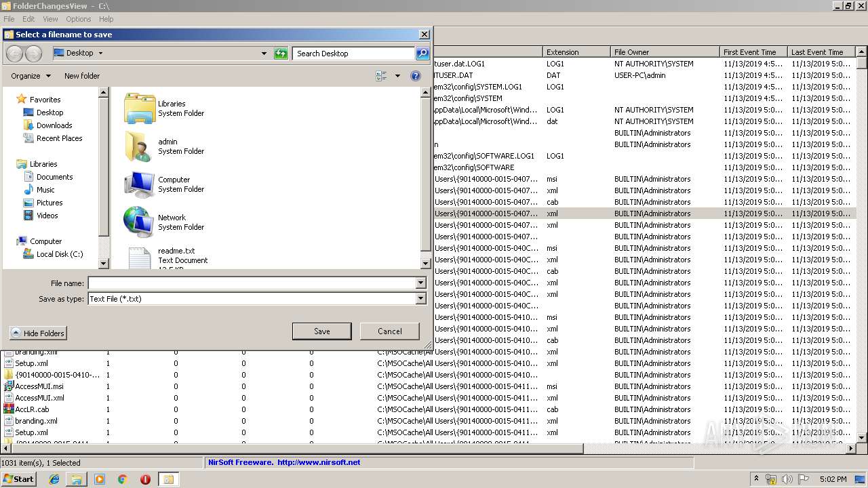Viewport: 868px width, 488px height.
Task: Follow the nirsoft.net link in status bar
Action: click(319, 463)
